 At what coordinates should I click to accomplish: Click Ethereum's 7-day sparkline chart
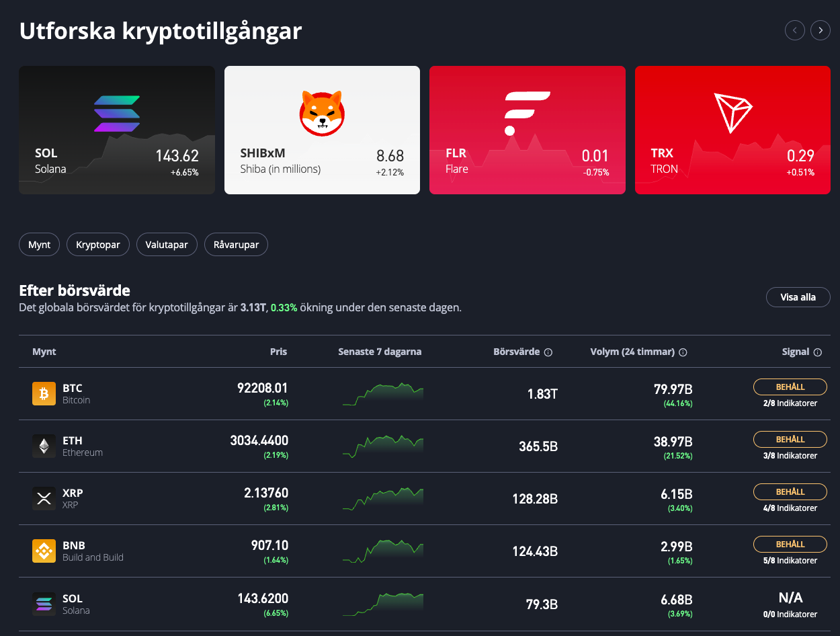[382, 446]
